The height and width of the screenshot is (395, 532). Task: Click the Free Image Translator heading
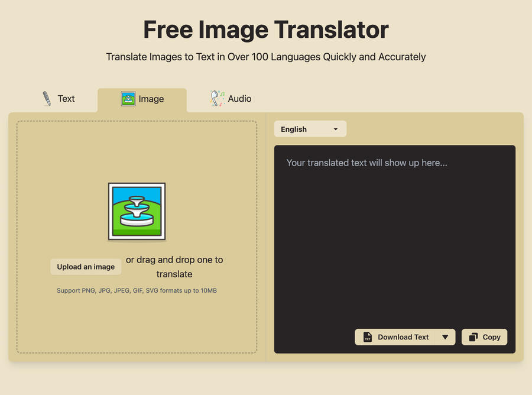click(x=266, y=30)
